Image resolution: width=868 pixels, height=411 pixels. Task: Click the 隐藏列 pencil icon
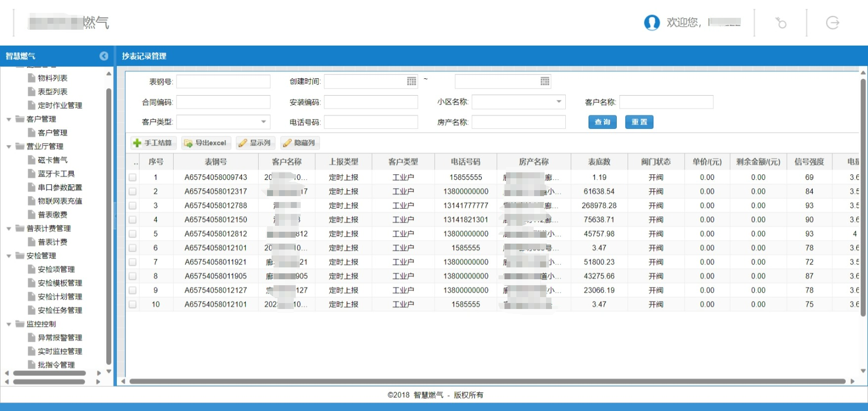(x=287, y=143)
